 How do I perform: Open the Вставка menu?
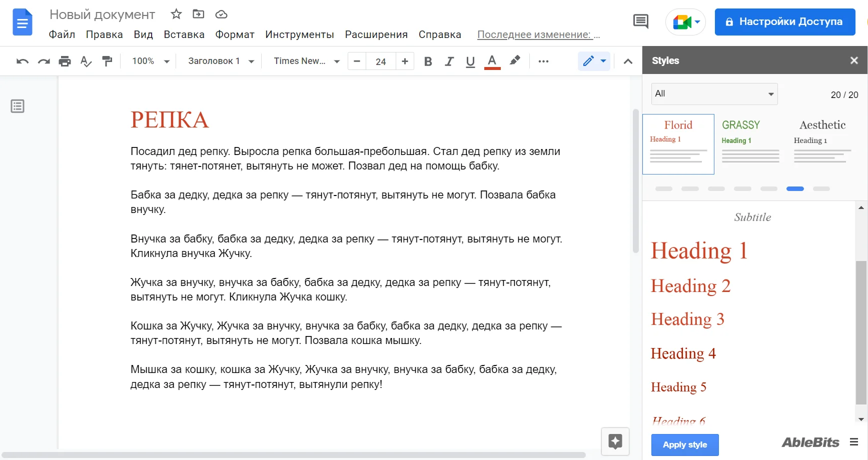pyautogui.click(x=184, y=34)
